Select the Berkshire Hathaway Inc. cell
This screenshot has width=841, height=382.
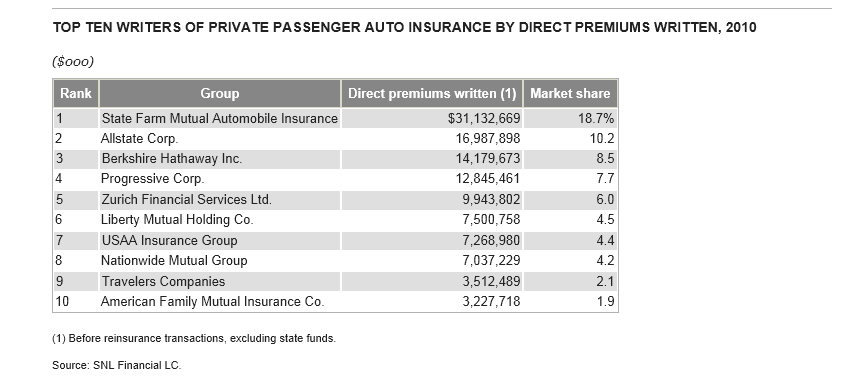pos(219,159)
